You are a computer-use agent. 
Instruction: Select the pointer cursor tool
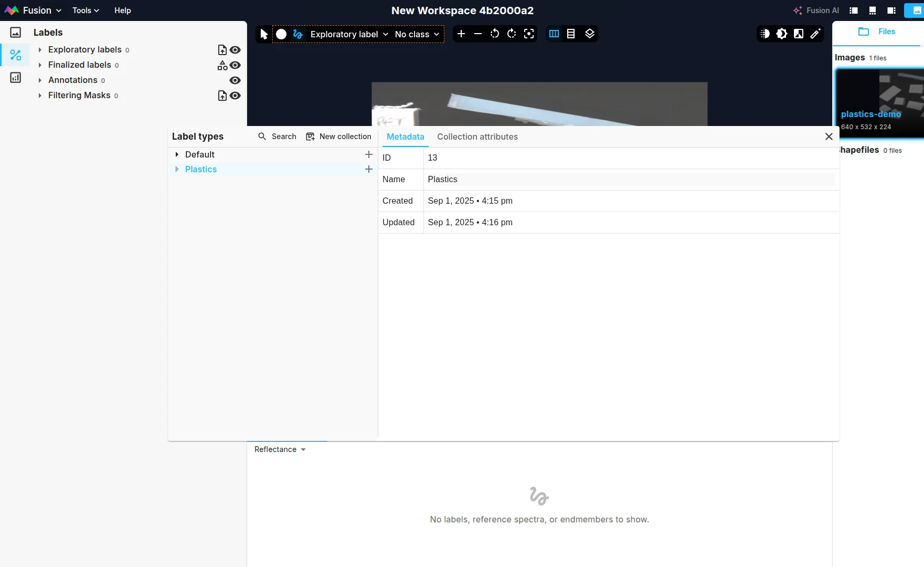coord(264,34)
